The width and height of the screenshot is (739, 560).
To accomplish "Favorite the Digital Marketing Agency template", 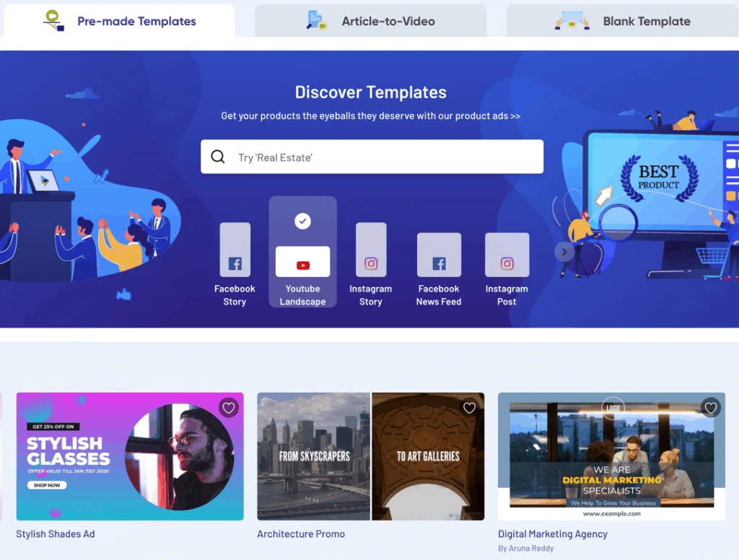I will 711,408.
